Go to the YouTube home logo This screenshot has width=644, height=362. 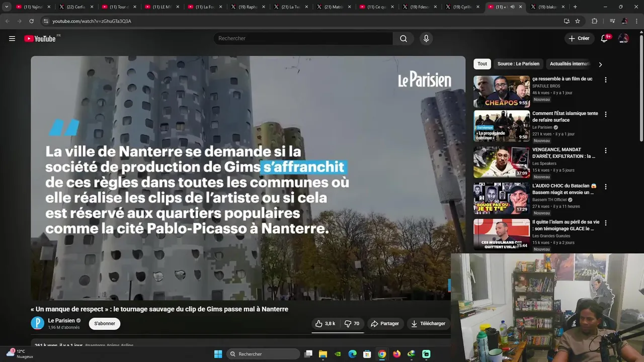(40, 39)
